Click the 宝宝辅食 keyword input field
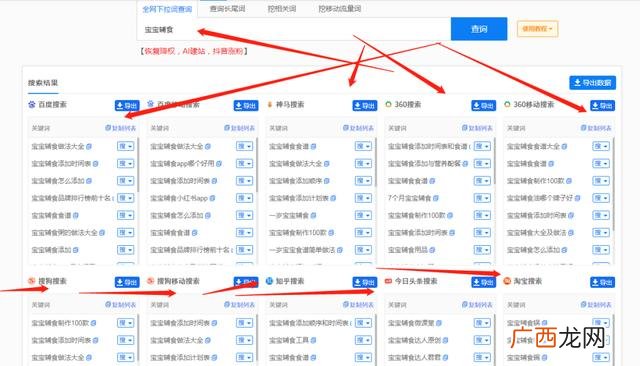The height and width of the screenshot is (366, 640). [x=294, y=29]
